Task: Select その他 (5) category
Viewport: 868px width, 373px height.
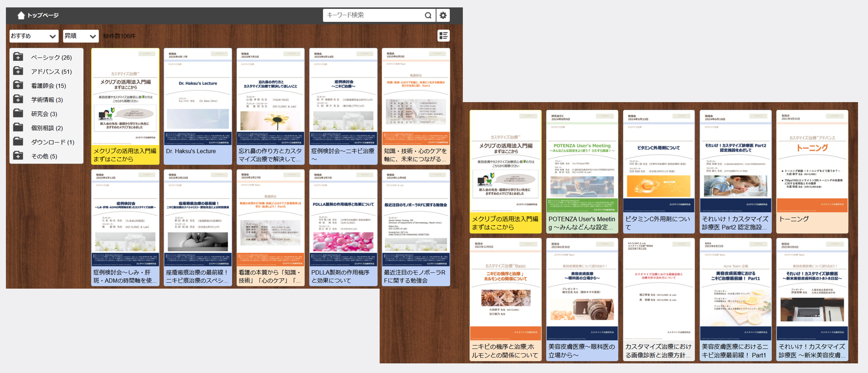Action: pyautogui.click(x=44, y=156)
